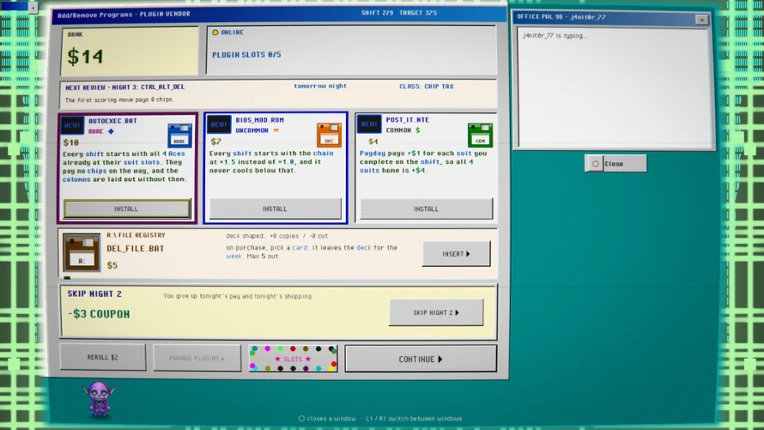The image size is (764, 430).
Task: Skip Night 2 for the coupon
Action: click(436, 313)
